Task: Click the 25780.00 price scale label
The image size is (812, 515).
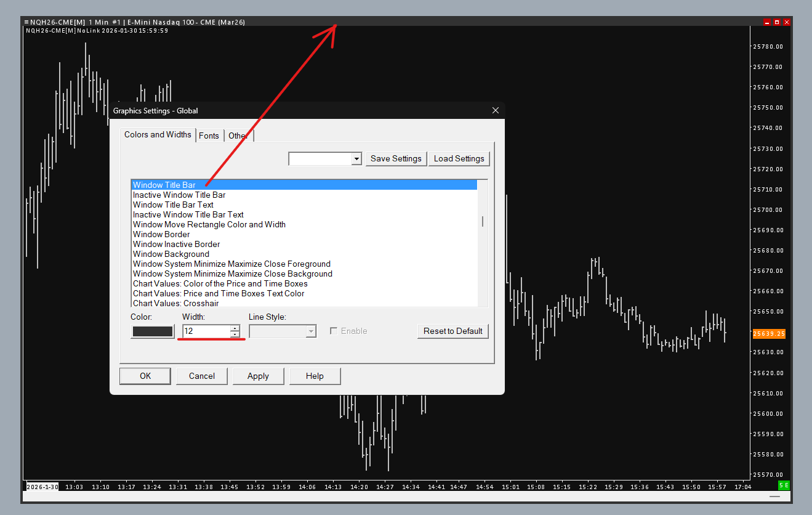Action: [x=768, y=46]
